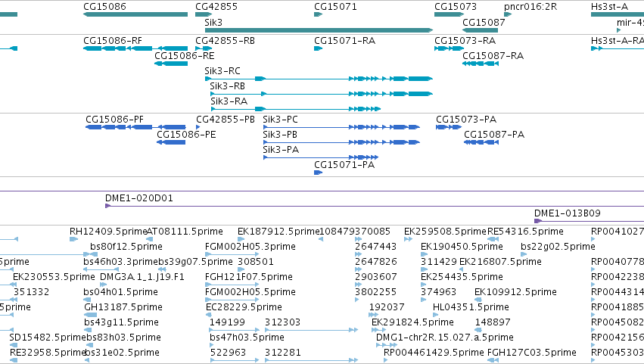Select EST EK259508.5prime
This screenshot has height=364, width=644.
coord(445,232)
